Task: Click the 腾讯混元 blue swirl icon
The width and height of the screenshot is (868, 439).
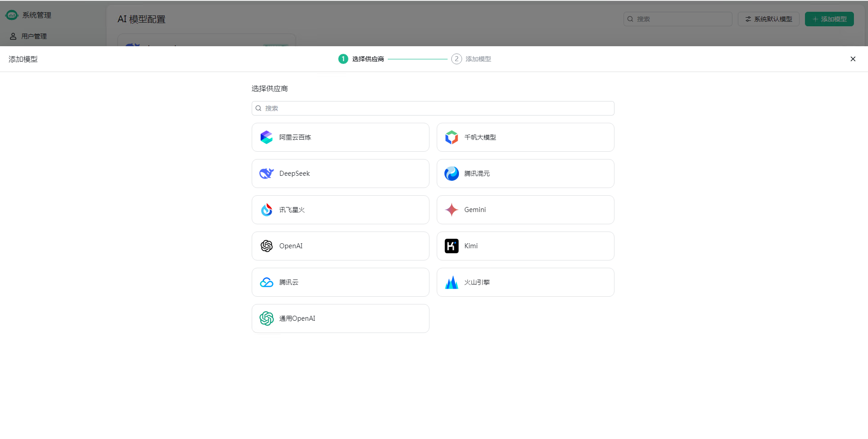Action: pos(451,174)
